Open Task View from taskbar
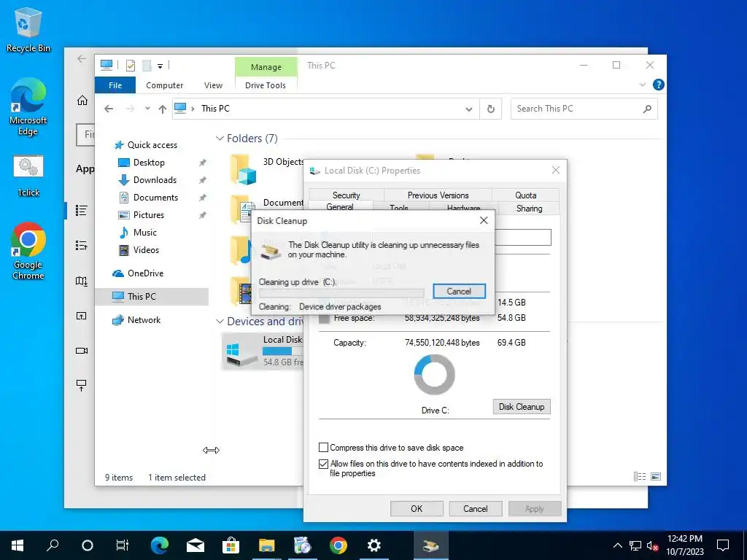Image resolution: width=747 pixels, height=560 pixels. coord(123,545)
